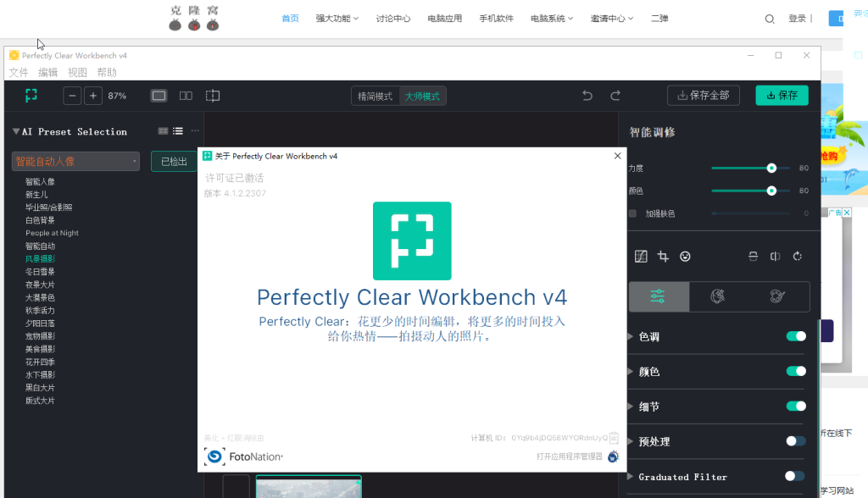The width and height of the screenshot is (868, 498).
Task: Expand the 细节 section
Action: 631,407
